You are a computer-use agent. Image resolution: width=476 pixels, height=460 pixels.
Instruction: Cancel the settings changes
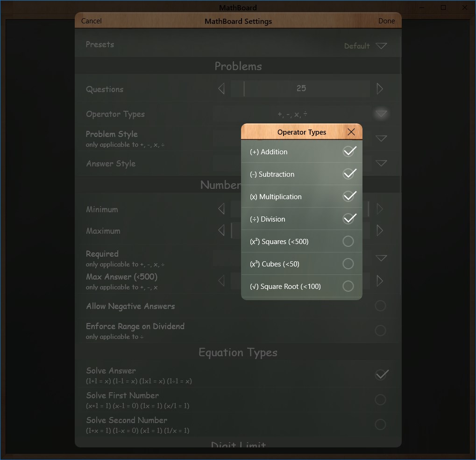(x=91, y=21)
